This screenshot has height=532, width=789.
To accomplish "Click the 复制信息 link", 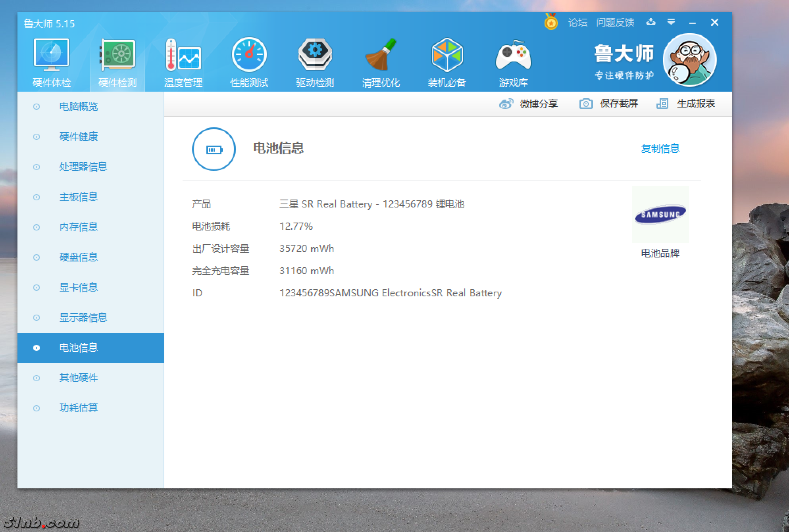I will [x=660, y=148].
